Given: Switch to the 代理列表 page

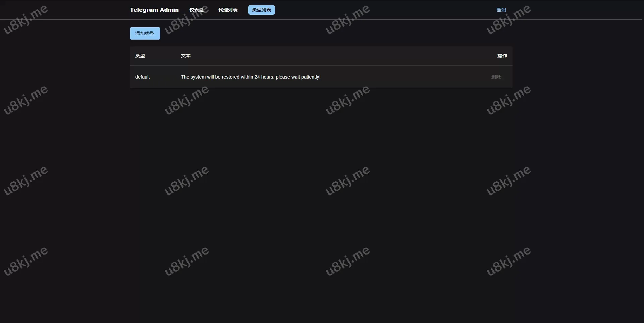Looking at the screenshot, I should (228, 10).
